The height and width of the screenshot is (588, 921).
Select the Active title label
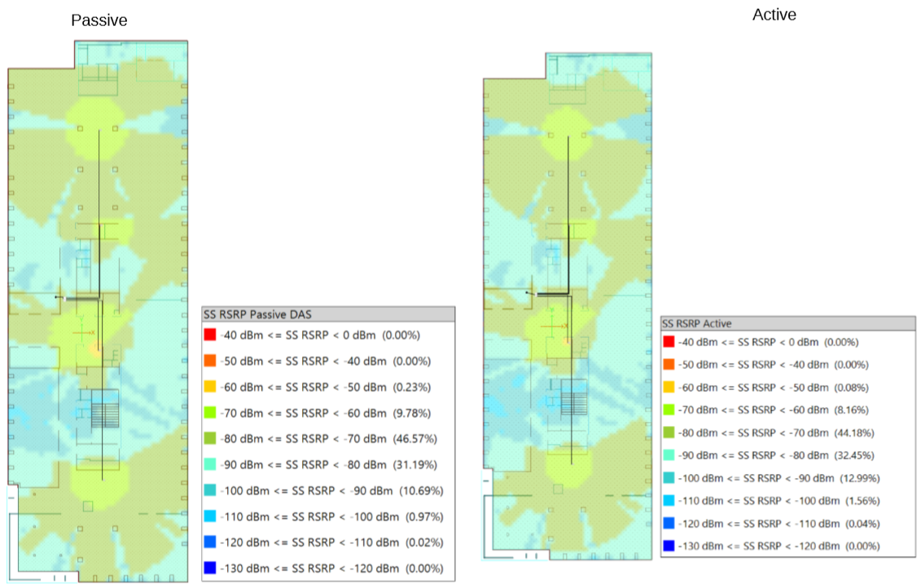pos(774,15)
